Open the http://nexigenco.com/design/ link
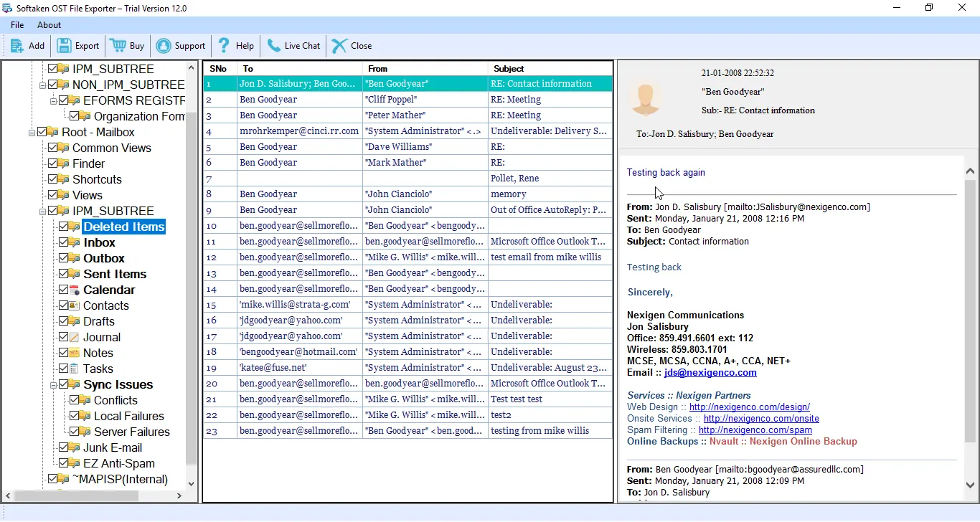The image size is (980, 522). tap(750, 407)
